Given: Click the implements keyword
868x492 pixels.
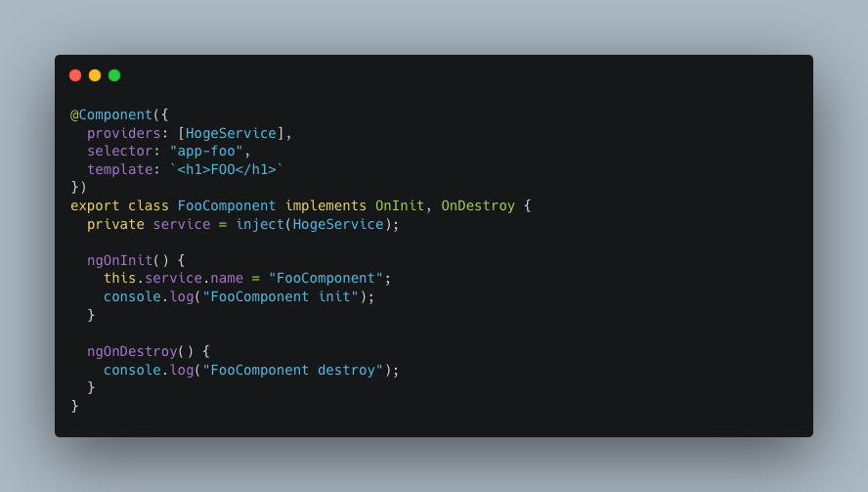Looking at the screenshot, I should click(325, 205).
